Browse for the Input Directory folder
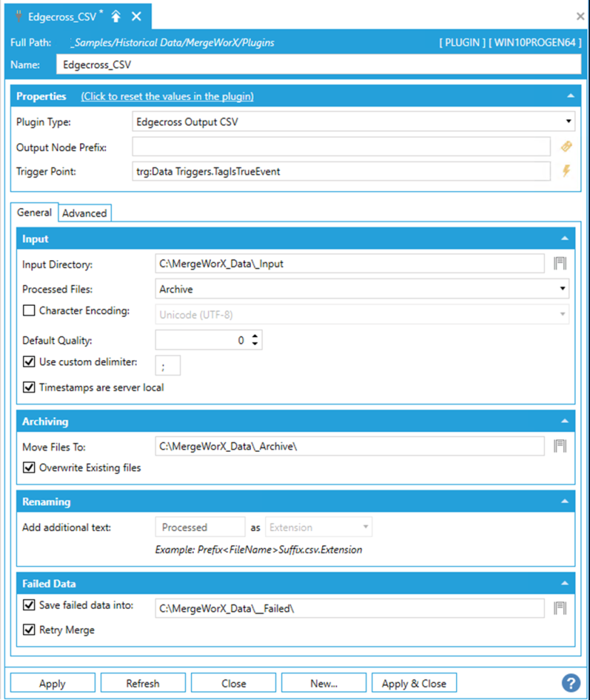Screen dimensions: 590x700 pyautogui.click(x=560, y=264)
